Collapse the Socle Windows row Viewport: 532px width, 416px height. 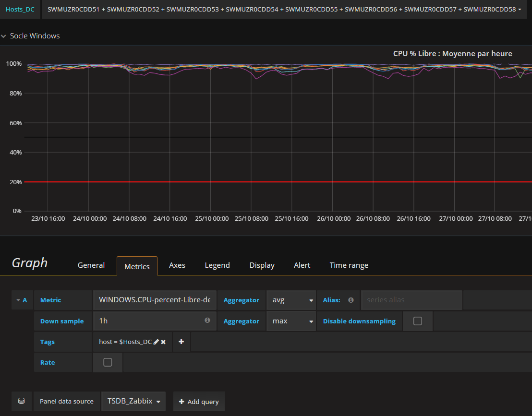coord(3,36)
